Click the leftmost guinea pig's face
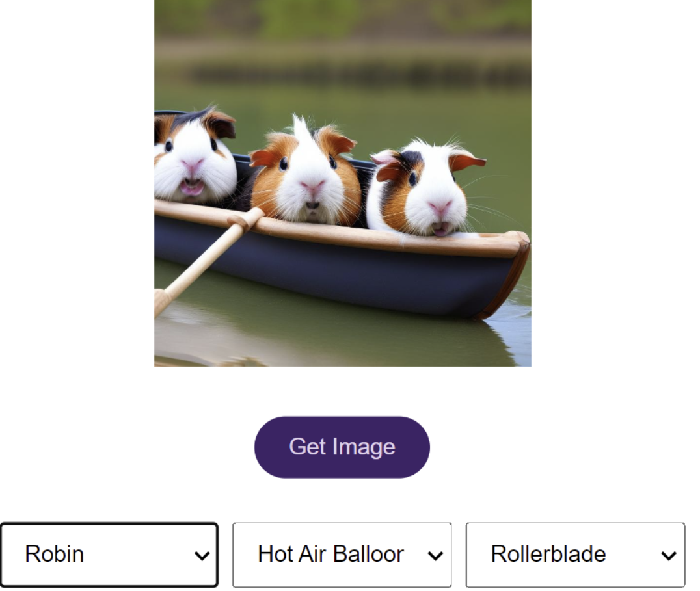 click(x=193, y=163)
